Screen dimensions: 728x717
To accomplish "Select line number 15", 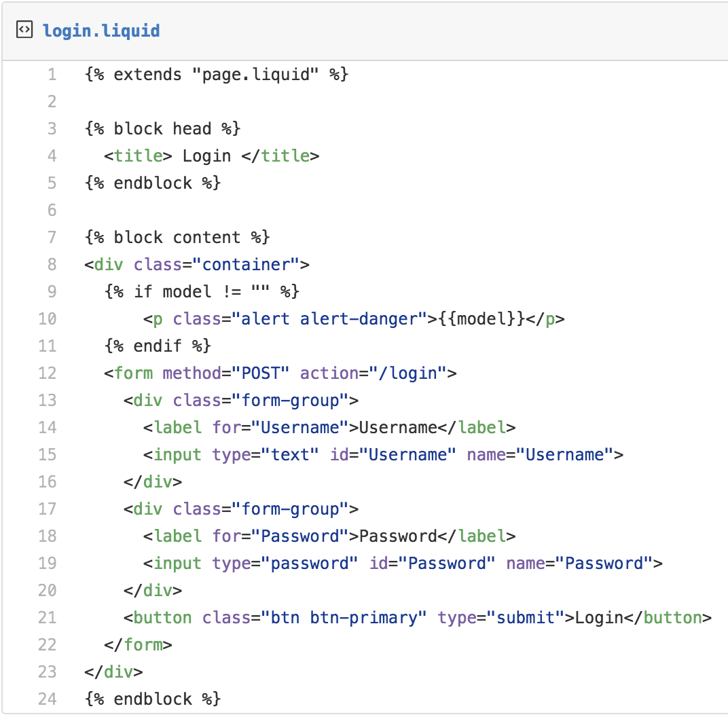I will pyautogui.click(x=48, y=454).
